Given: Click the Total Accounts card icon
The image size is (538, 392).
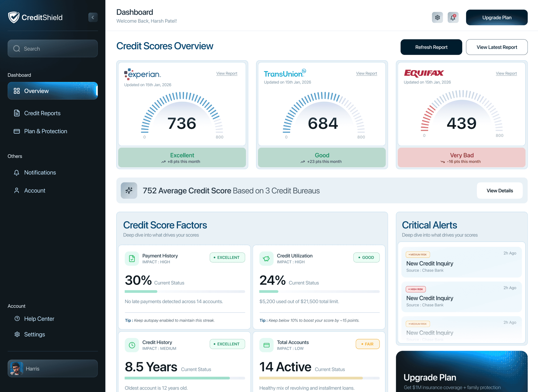Looking at the screenshot, I should (266, 345).
